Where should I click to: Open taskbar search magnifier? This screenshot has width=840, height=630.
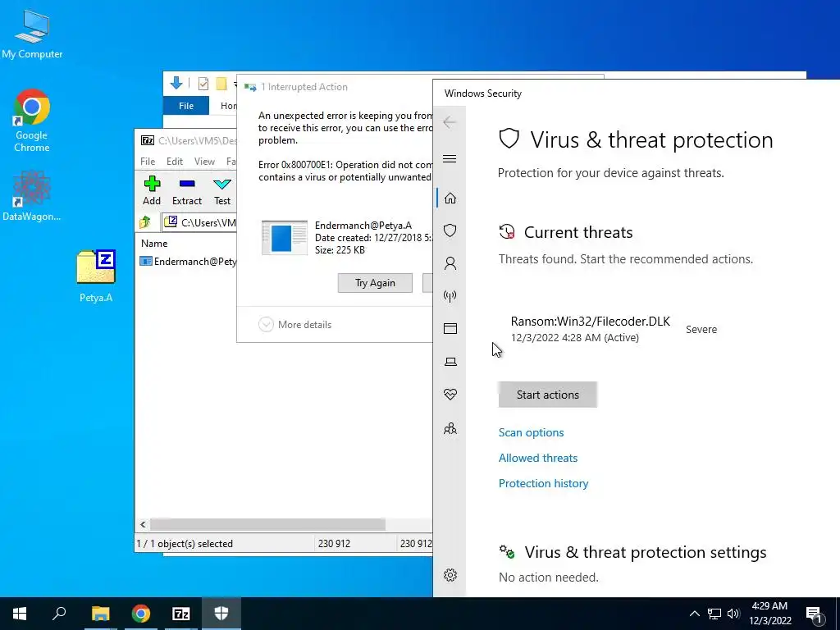pos(59,614)
